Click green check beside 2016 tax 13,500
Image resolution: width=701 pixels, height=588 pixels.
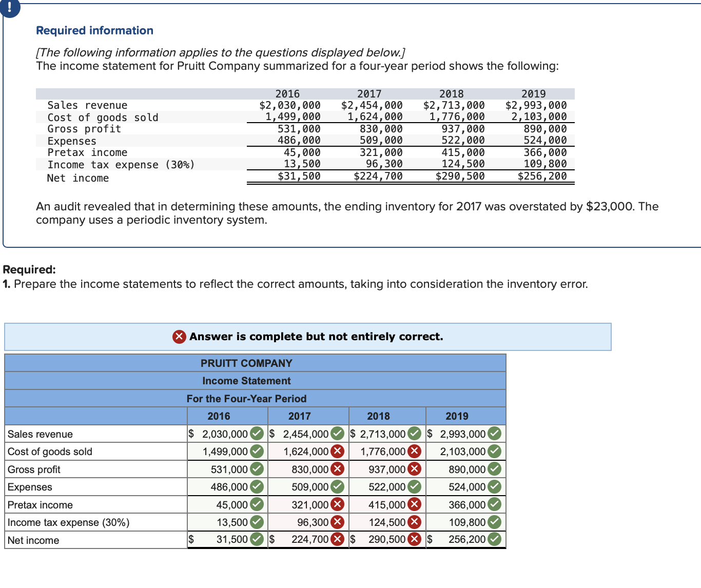(x=257, y=522)
